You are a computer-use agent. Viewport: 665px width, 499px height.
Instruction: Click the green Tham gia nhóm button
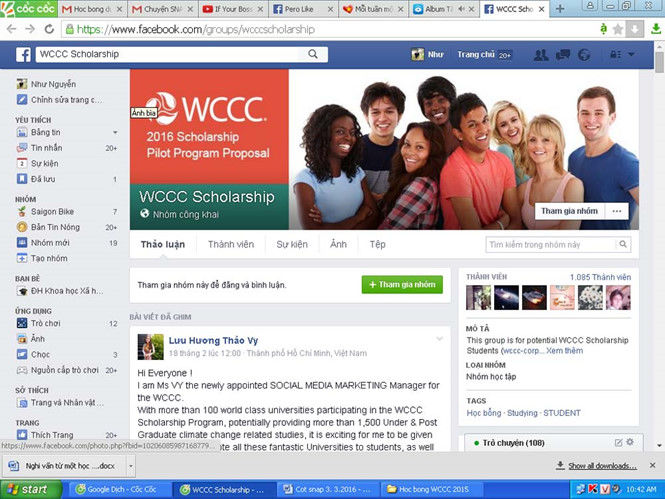pyautogui.click(x=401, y=285)
